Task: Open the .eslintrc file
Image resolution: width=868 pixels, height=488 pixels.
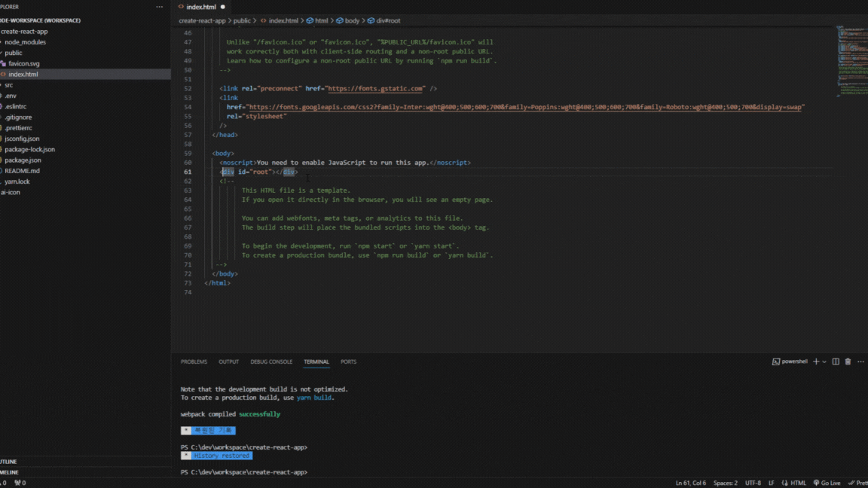Action: 16,107
